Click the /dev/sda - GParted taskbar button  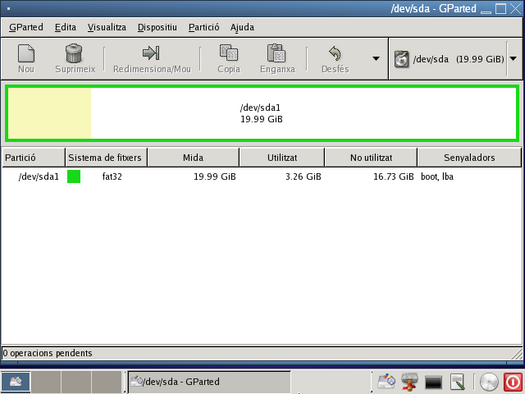tap(209, 381)
